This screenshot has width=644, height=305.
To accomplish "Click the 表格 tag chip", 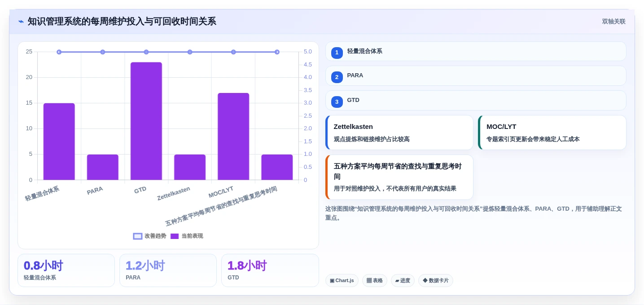I will 375,281.
